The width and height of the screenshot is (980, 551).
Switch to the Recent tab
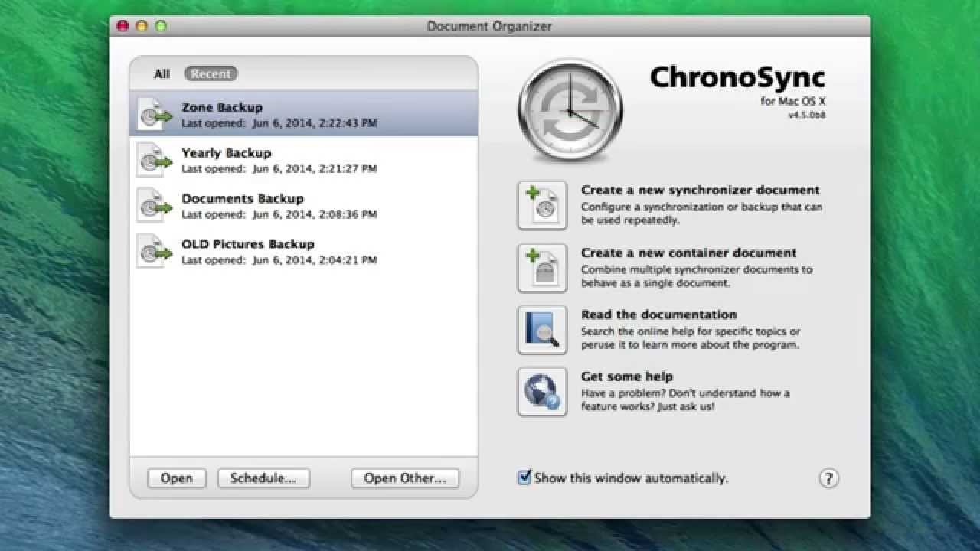(x=211, y=73)
